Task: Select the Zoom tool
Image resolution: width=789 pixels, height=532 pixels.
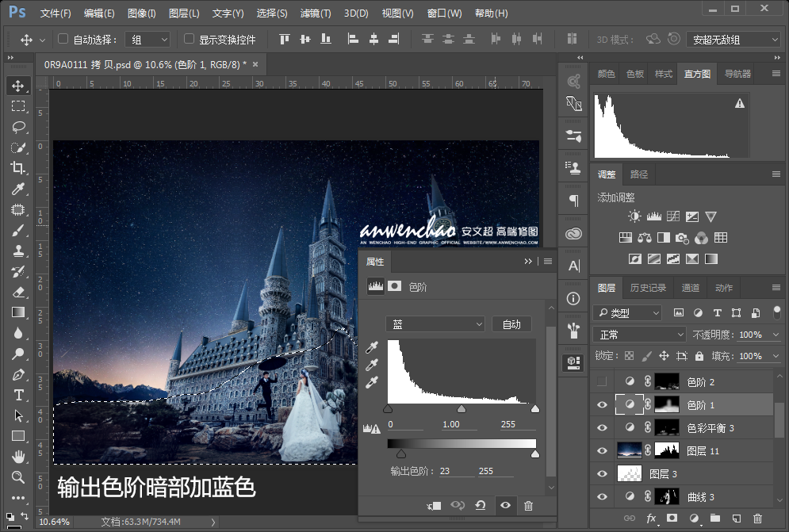Action: click(x=18, y=477)
